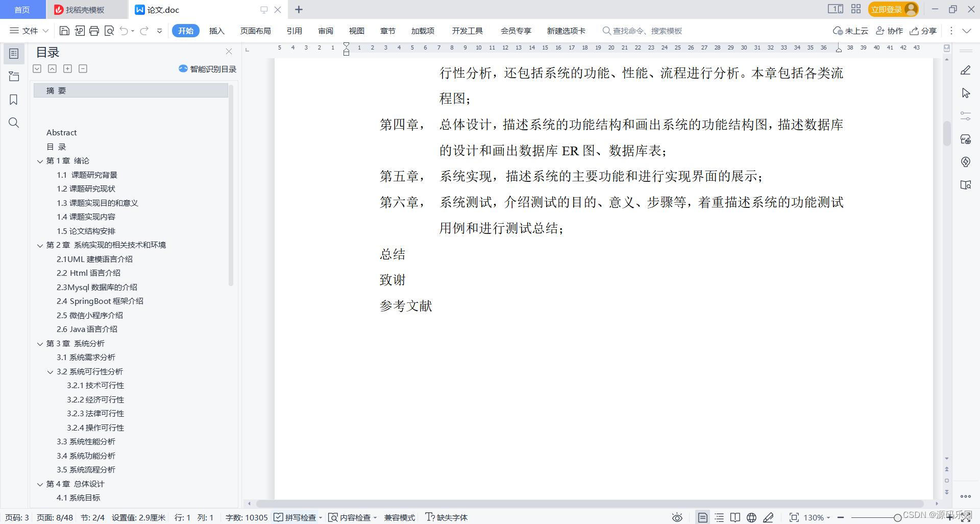
Task: Open the bookmarks icon in left sidebar
Action: (14, 100)
